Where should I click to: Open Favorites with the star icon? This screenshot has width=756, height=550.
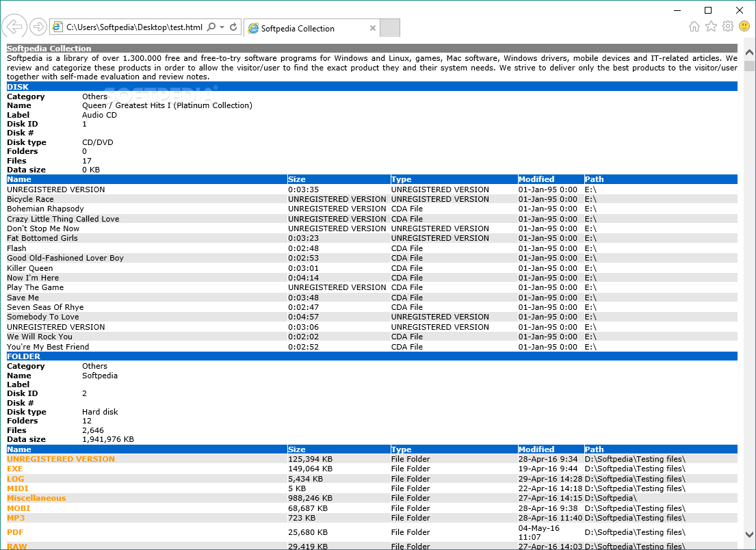(x=711, y=27)
